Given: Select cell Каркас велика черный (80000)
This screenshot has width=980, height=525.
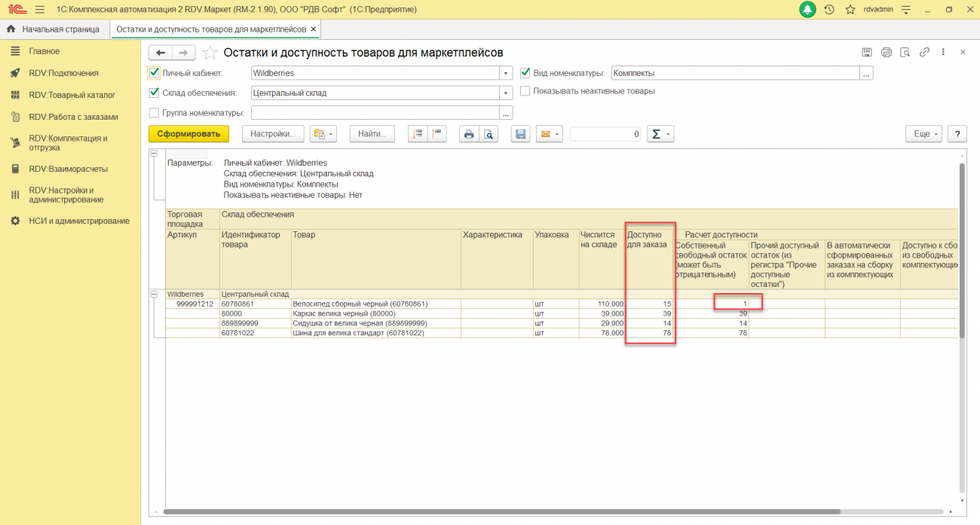Looking at the screenshot, I should click(376, 313).
